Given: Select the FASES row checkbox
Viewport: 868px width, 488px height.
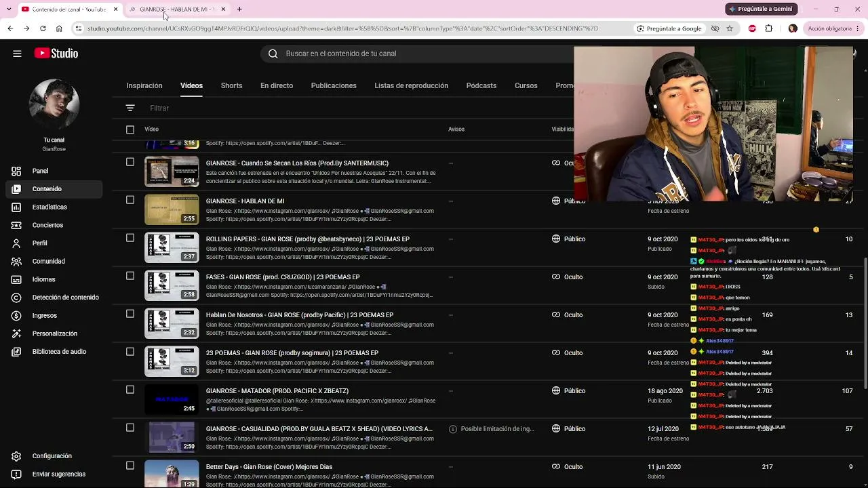Looking at the screenshot, I should point(130,276).
